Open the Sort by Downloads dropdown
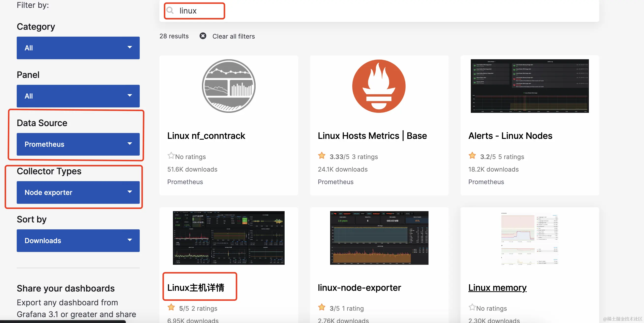This screenshot has height=323, width=644. [x=78, y=241]
